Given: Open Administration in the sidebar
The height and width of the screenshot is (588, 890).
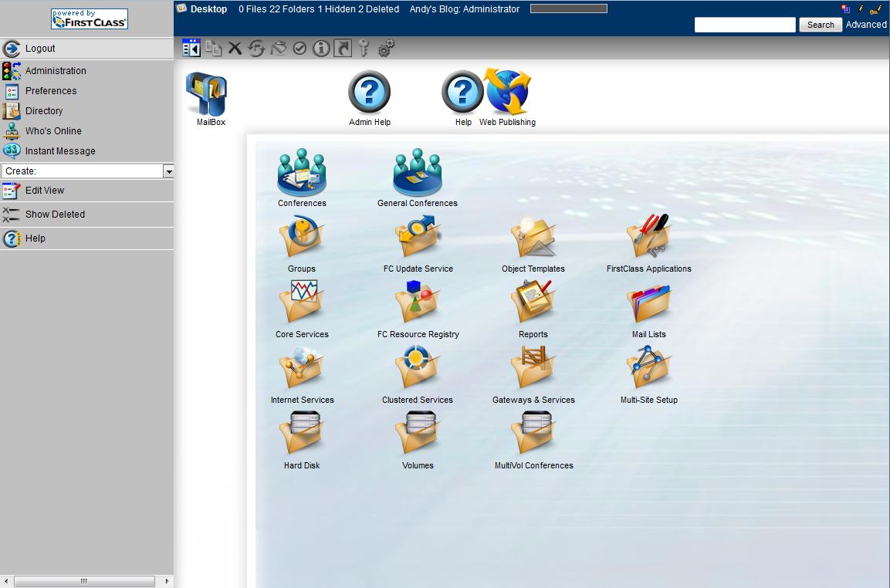Looking at the screenshot, I should coord(56,71).
